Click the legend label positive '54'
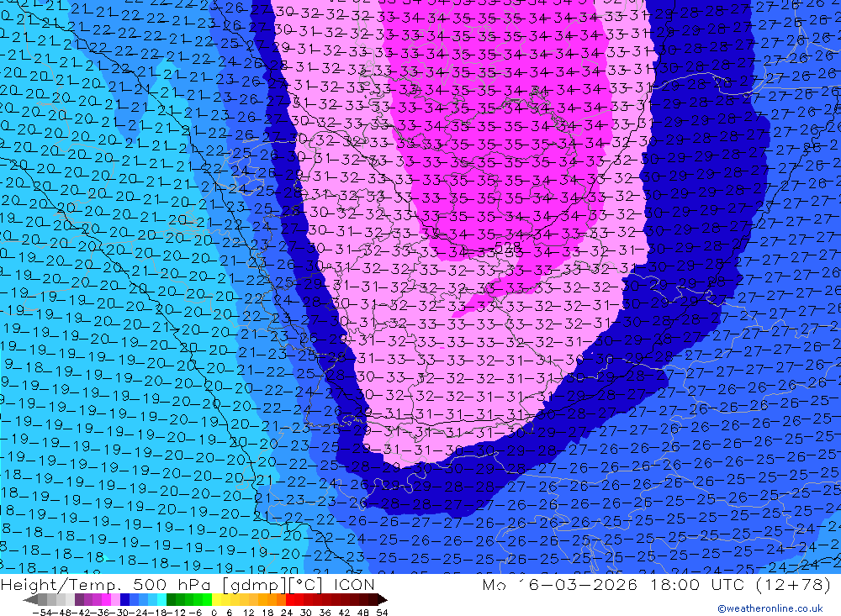This screenshot has width=841, height=616. coord(382,613)
